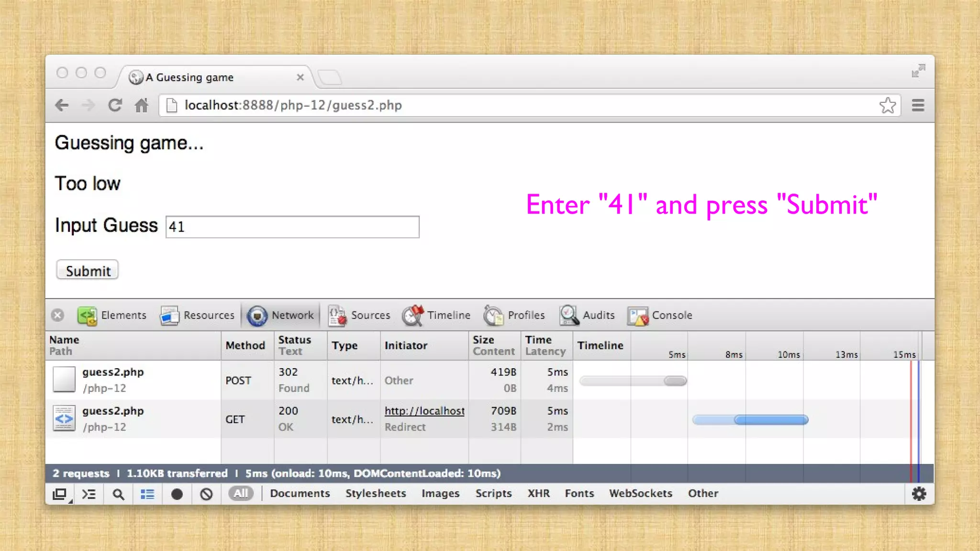
Task: Go back with the browser back arrow
Action: [x=62, y=105]
